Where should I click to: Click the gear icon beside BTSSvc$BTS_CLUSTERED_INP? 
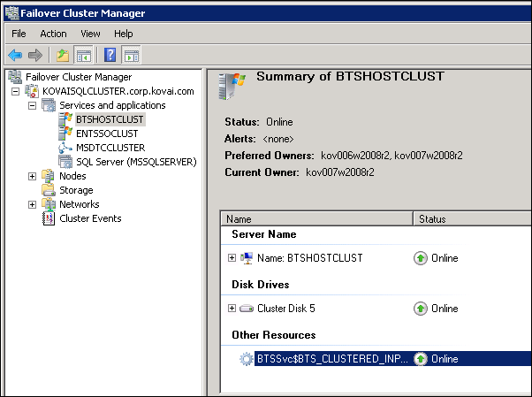click(247, 359)
